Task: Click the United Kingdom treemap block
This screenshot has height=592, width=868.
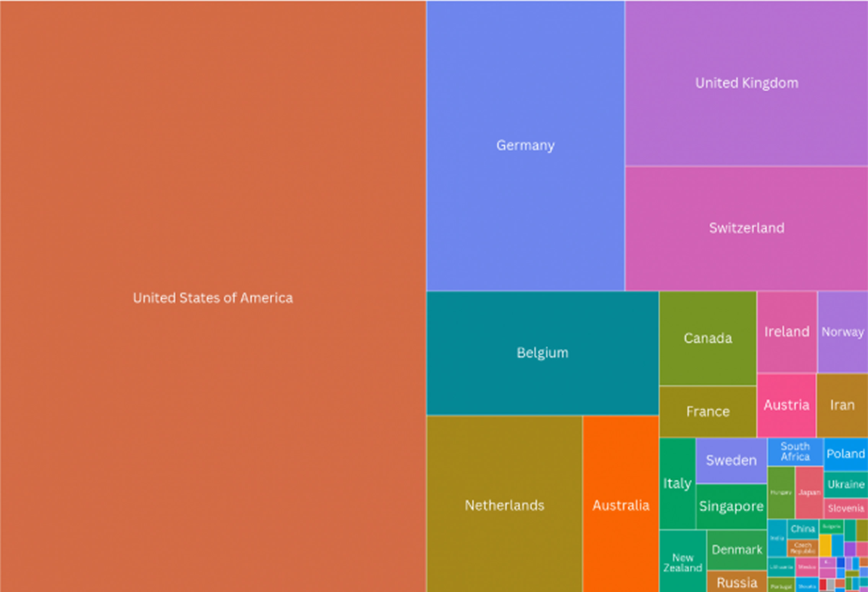Action: pyautogui.click(x=746, y=83)
